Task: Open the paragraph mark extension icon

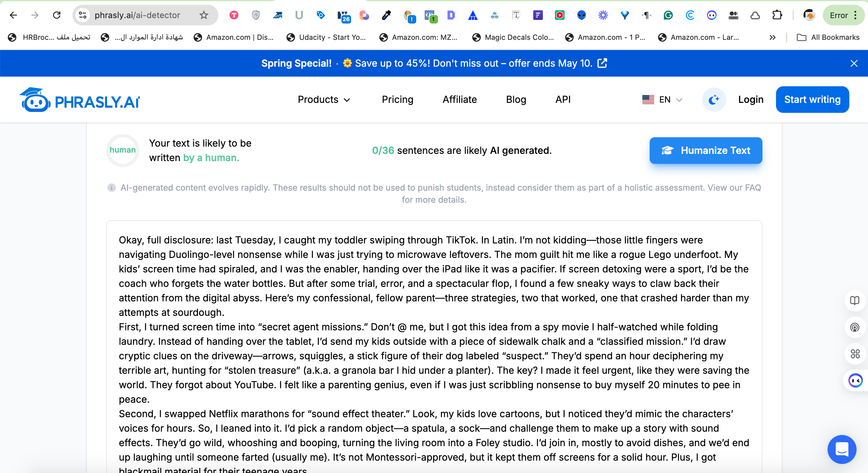Action: (646, 15)
